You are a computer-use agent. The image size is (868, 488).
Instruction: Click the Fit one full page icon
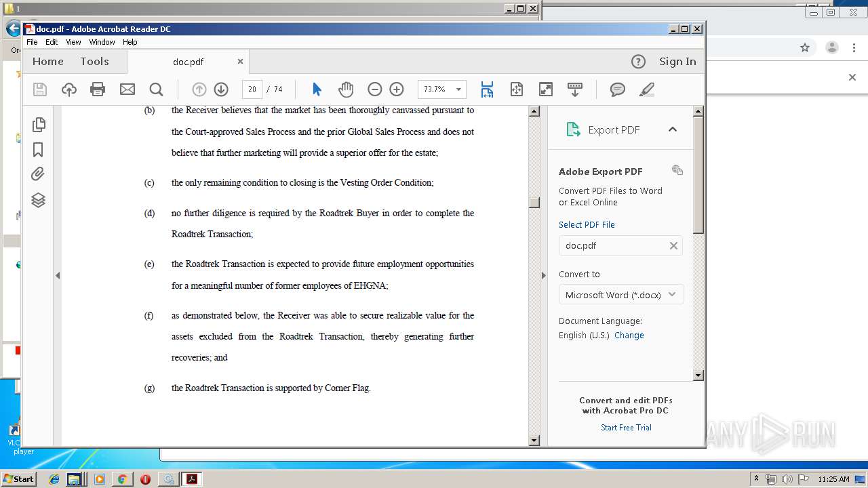(x=517, y=89)
